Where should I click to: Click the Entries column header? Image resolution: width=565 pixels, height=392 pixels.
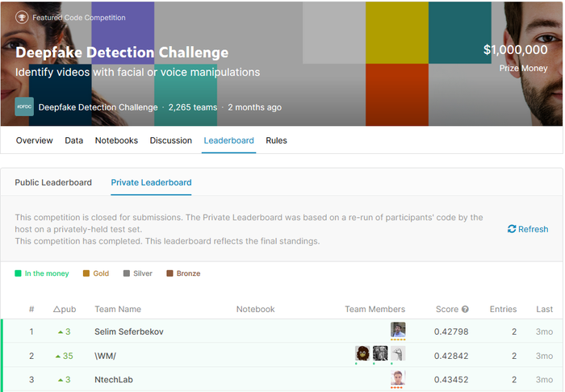point(503,309)
